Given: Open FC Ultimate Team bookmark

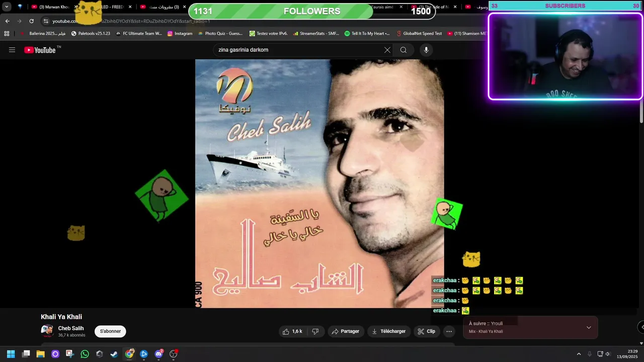Looking at the screenshot, I should 139,34.
